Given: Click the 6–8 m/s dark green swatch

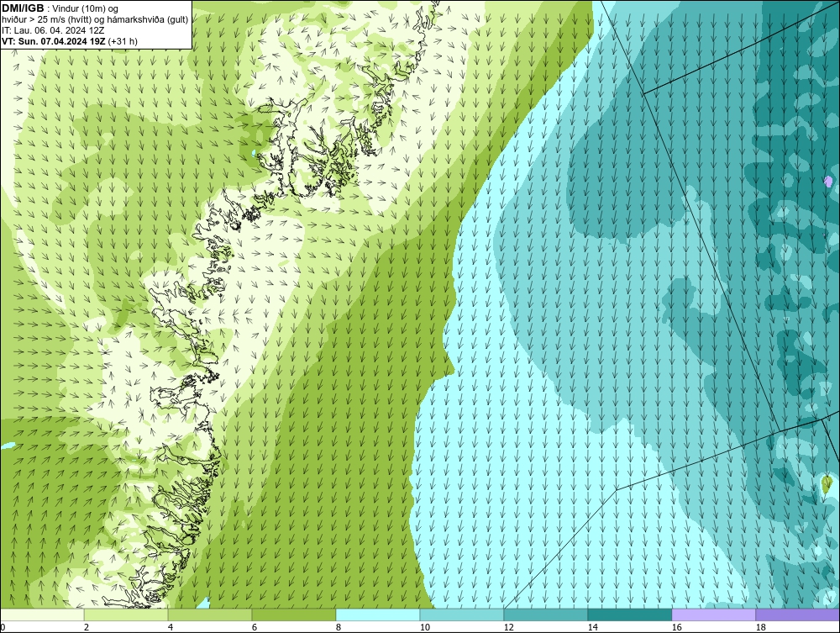Looking at the screenshot, I should click(294, 615).
